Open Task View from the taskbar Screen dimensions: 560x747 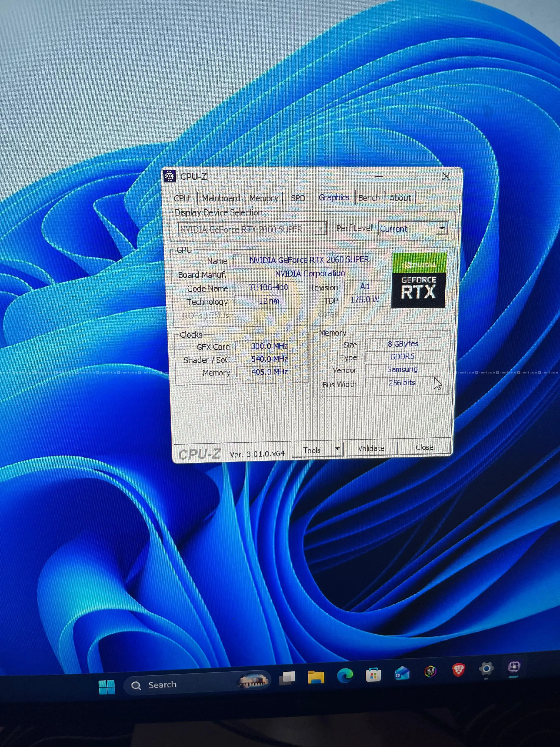[287, 678]
